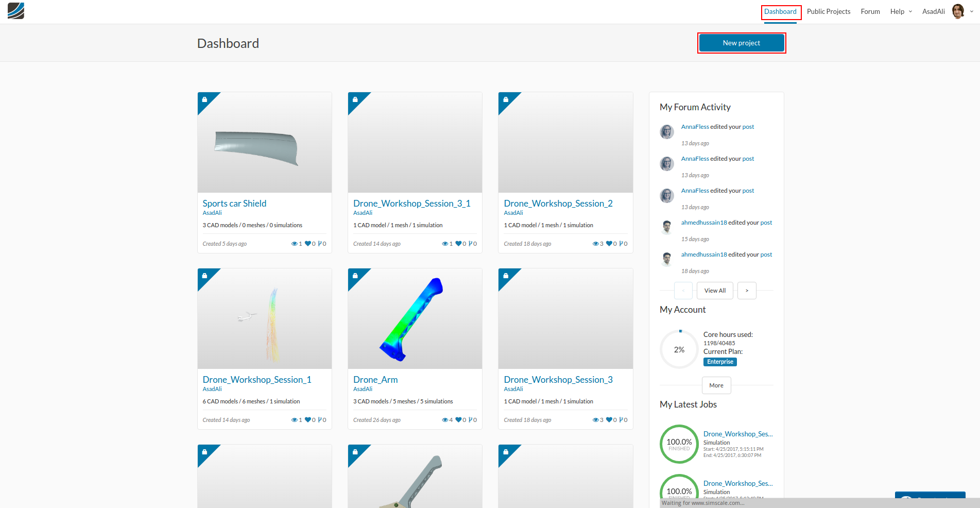Open the Drone_Arm project link

click(x=375, y=380)
